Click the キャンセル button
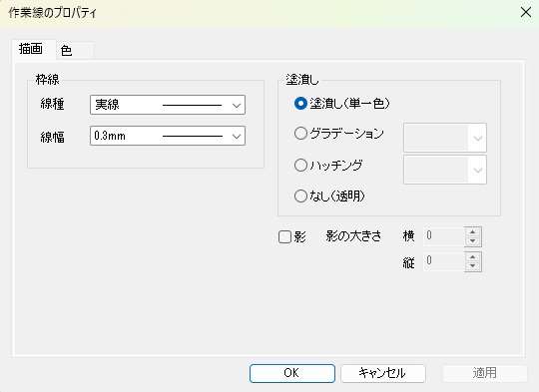This screenshot has height=392, width=539. point(383,373)
